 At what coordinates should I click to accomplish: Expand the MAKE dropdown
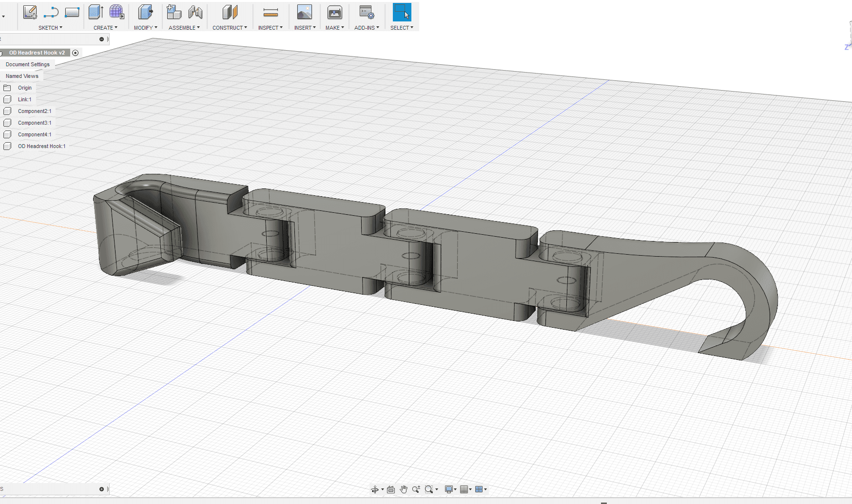[x=334, y=28]
